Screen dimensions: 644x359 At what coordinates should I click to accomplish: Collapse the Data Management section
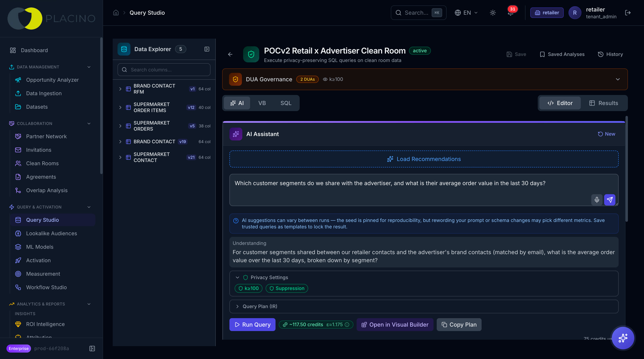click(x=89, y=67)
